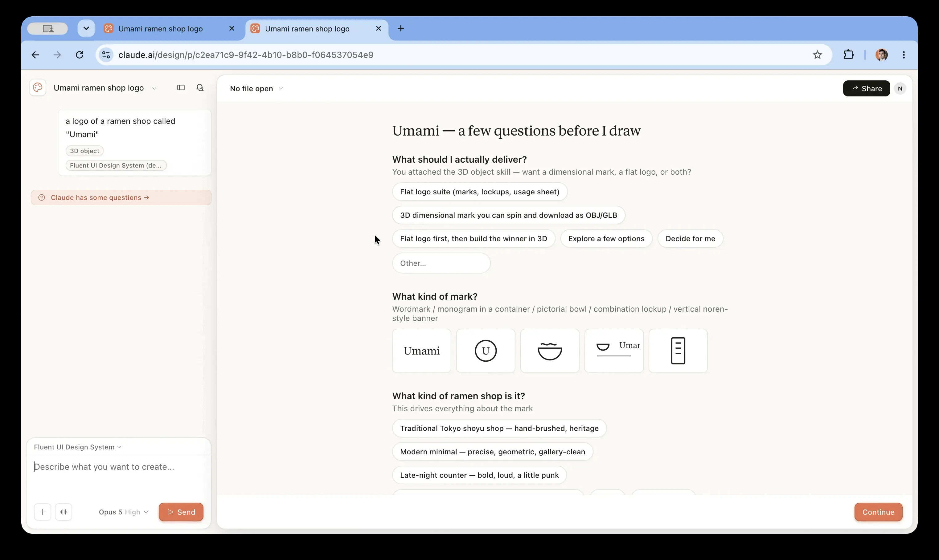939x560 pixels.
Task: Open the Chrome three-dot menu
Action: pos(904,55)
